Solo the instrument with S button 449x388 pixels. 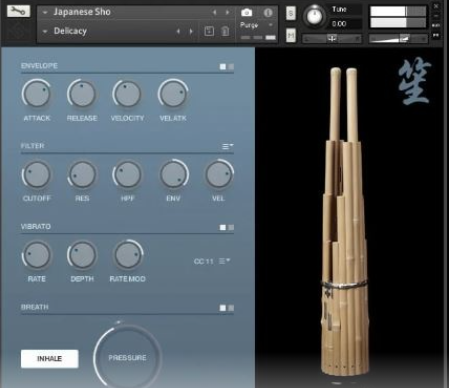coord(291,13)
